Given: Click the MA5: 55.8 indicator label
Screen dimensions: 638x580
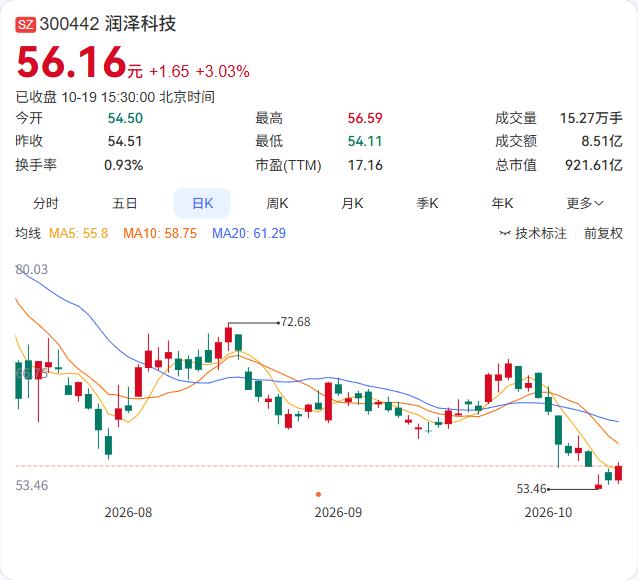Looking at the screenshot, I should pyautogui.click(x=78, y=233).
